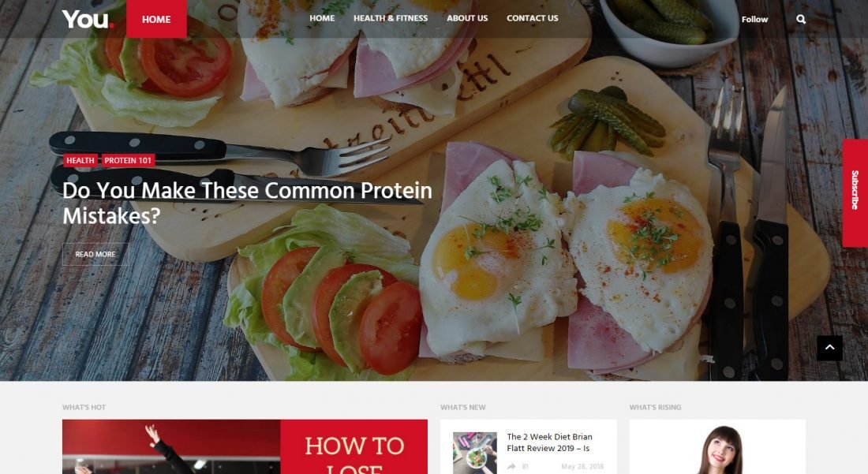The height and width of the screenshot is (474, 868).
Task: Select the PROTEIN 101 category tag
Action: (128, 160)
